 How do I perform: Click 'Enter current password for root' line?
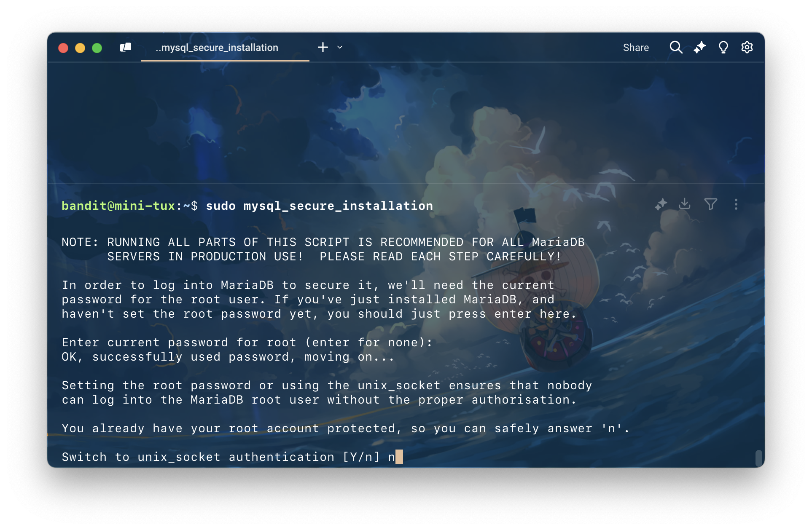(x=247, y=343)
